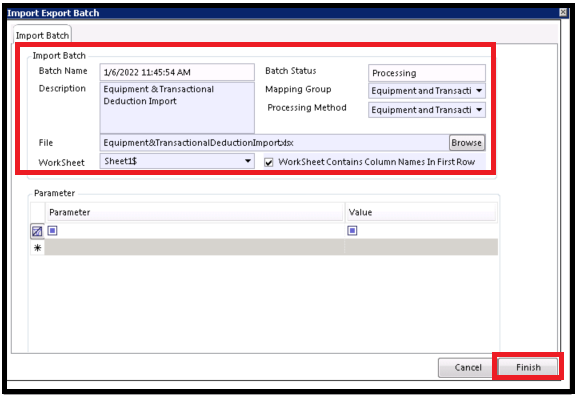Click the Cancel button

468,367
